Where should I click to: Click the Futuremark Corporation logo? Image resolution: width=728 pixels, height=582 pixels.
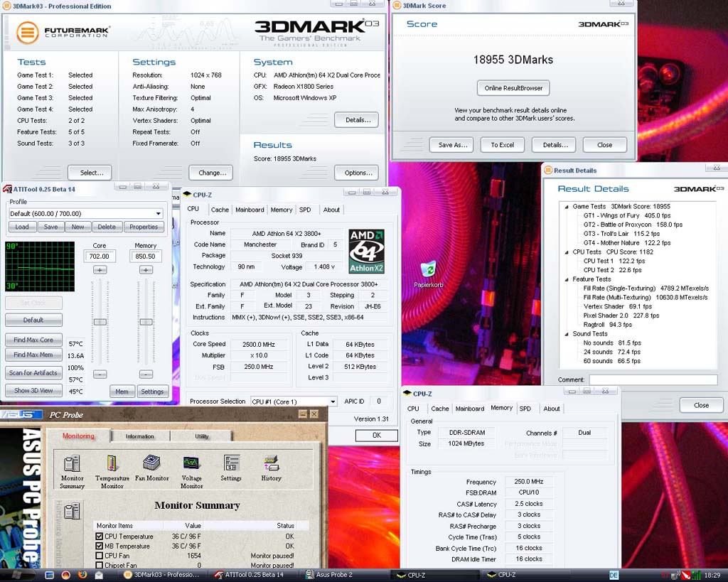pyautogui.click(x=63, y=33)
